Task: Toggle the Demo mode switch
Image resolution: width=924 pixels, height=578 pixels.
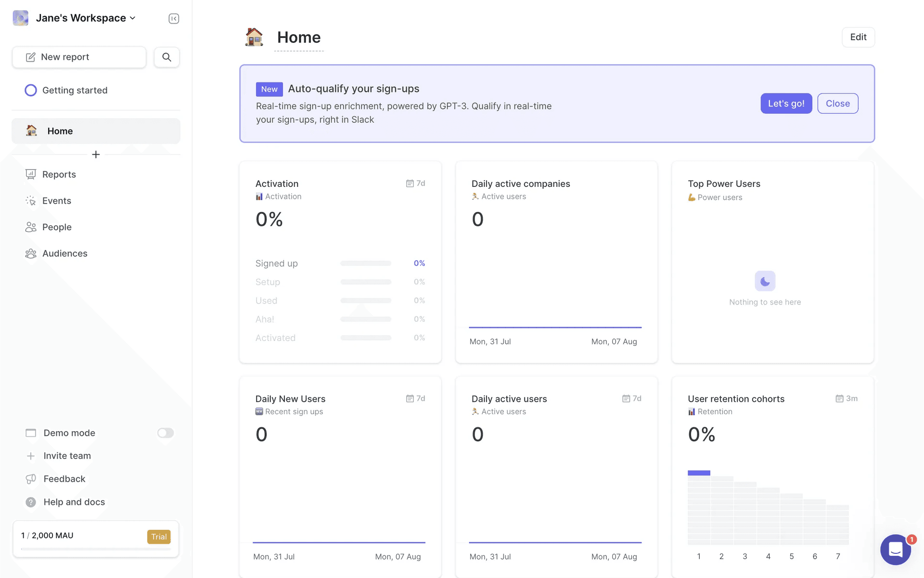Action: (x=165, y=433)
